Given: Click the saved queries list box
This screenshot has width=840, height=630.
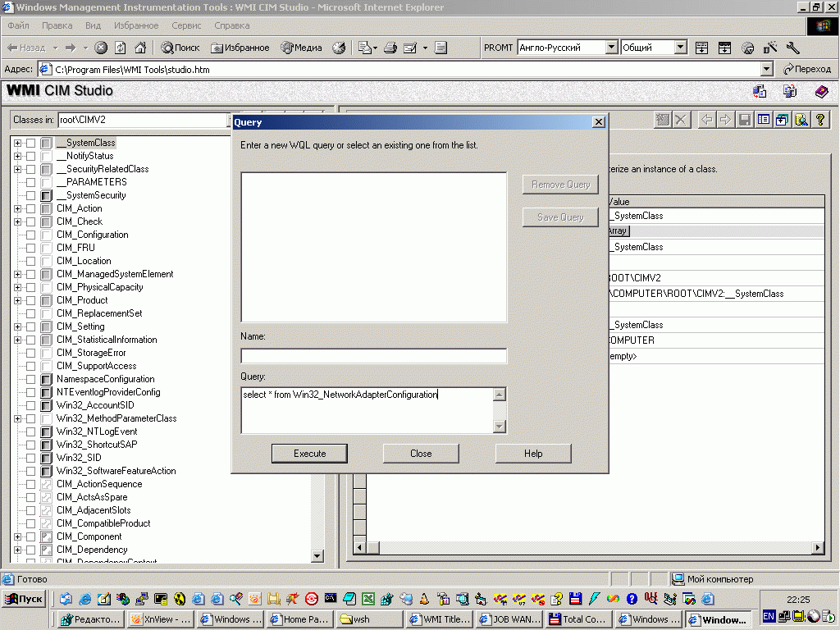Looking at the screenshot, I should (373, 247).
